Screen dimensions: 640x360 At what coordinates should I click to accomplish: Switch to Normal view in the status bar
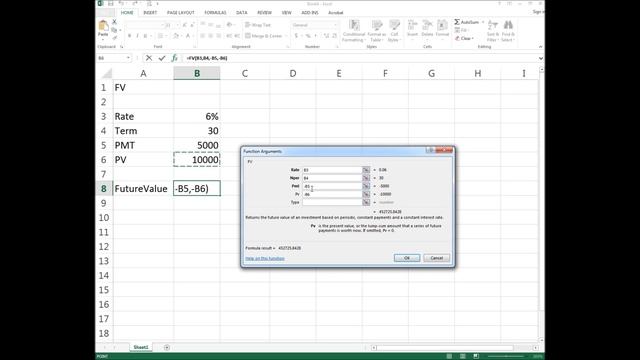pos(449,356)
